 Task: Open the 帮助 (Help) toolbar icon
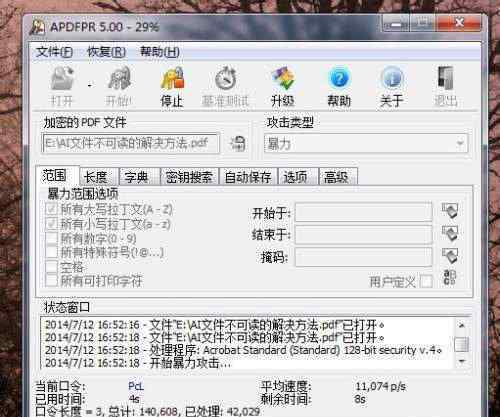[x=339, y=78]
